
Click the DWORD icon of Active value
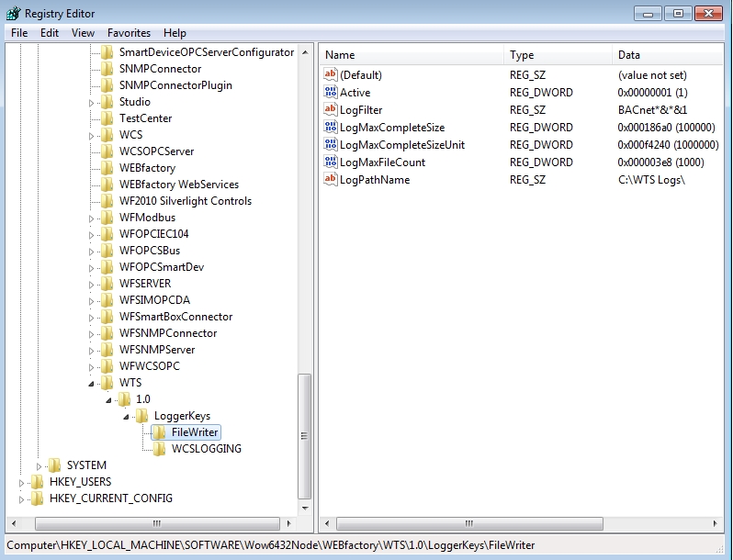[331, 92]
